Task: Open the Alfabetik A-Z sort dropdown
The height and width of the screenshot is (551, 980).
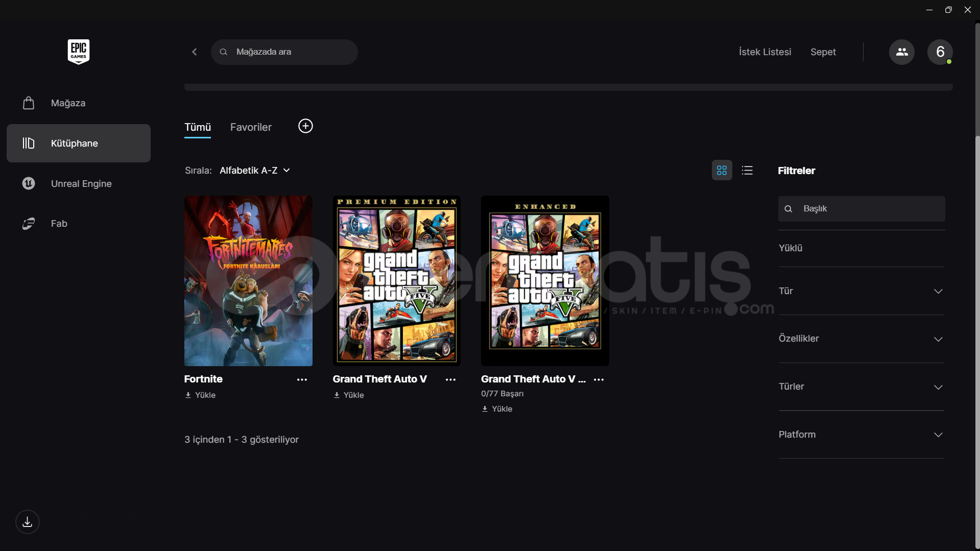Action: (x=254, y=171)
